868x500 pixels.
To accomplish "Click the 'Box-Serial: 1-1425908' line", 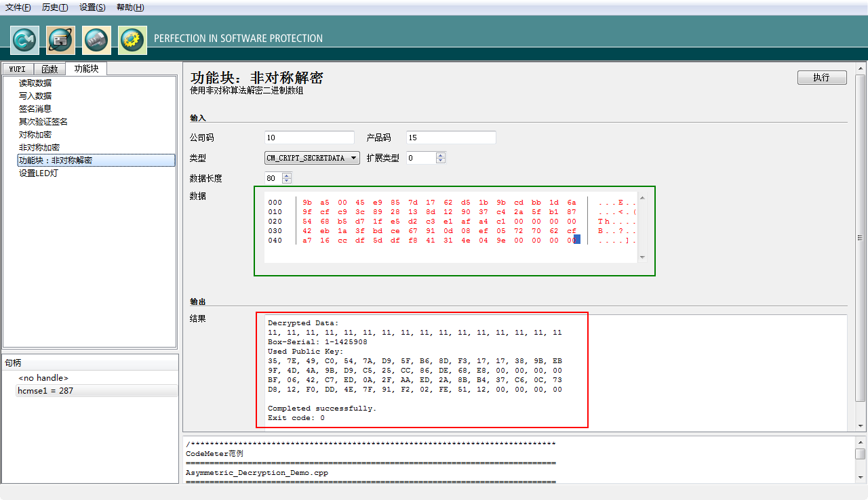I will pos(317,342).
